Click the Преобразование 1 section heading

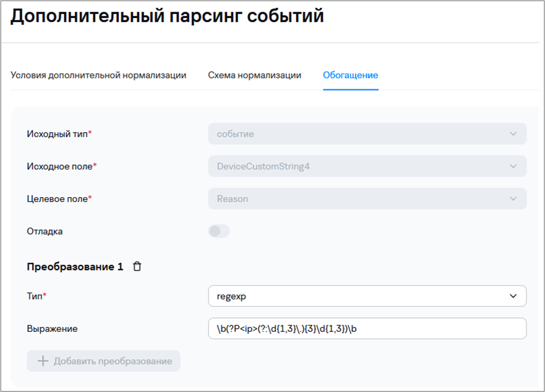75,267
